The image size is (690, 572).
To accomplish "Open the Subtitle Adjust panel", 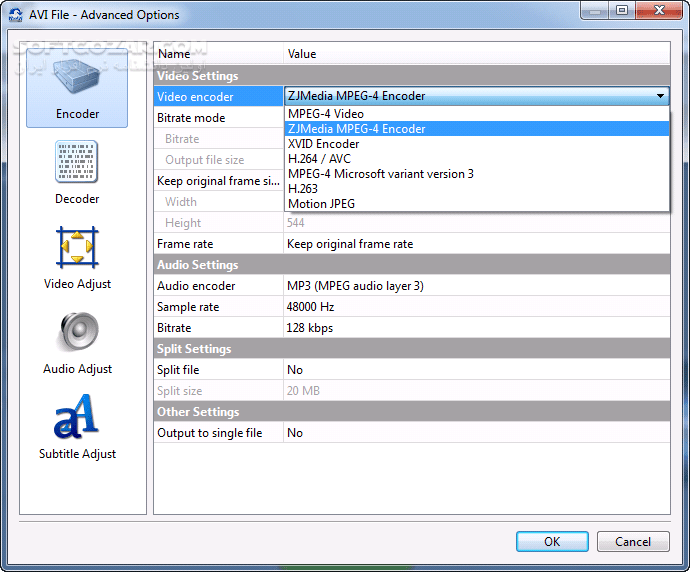I will pyautogui.click(x=77, y=427).
